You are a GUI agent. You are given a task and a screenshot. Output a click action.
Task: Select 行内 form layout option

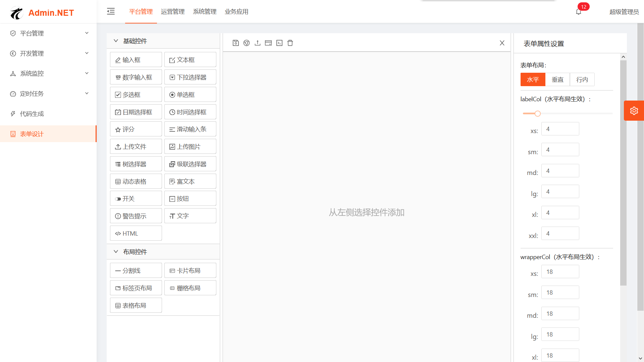(582, 79)
